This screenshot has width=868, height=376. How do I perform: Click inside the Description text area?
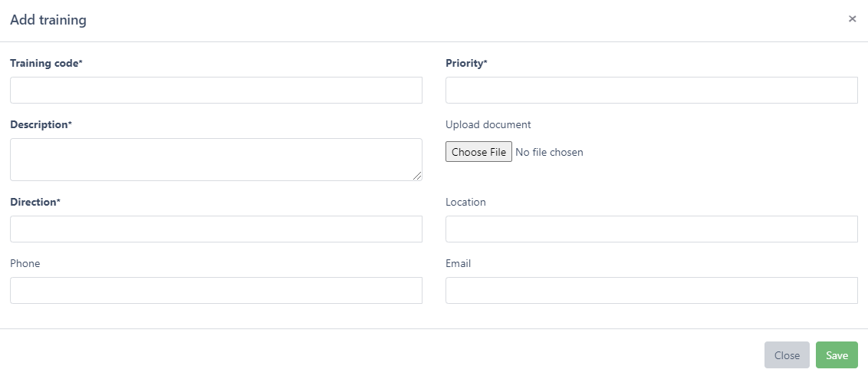(215, 159)
